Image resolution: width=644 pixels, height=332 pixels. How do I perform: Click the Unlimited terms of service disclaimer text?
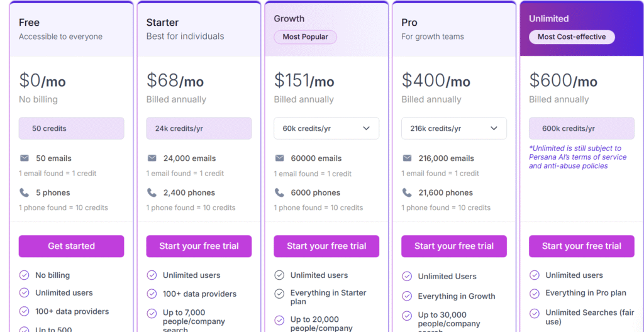pos(577,157)
